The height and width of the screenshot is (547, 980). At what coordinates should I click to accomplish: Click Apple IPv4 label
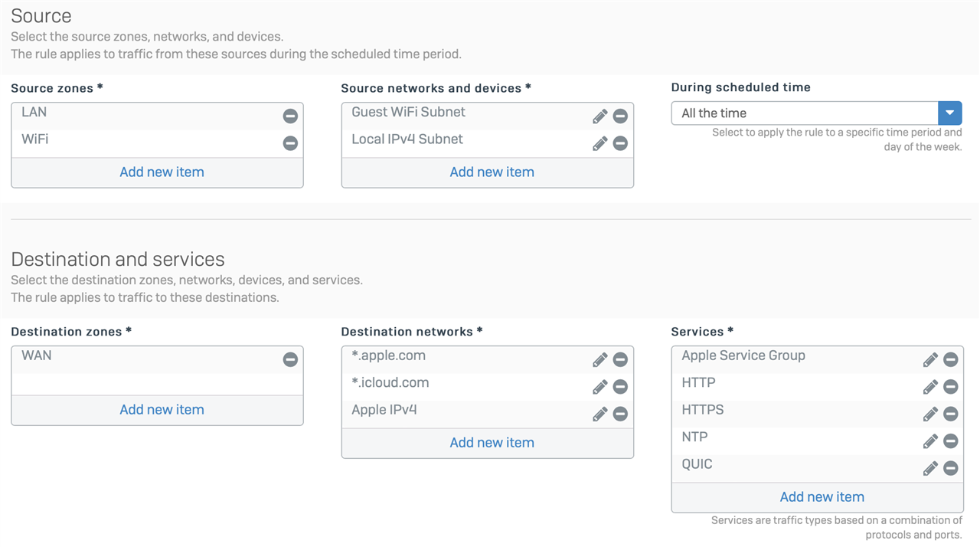(x=384, y=410)
